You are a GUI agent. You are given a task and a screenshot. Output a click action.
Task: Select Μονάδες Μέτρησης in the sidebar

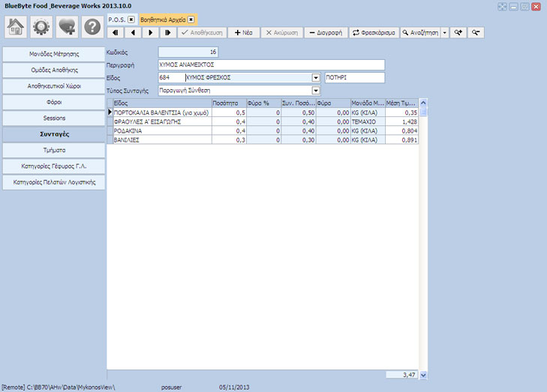click(x=54, y=54)
